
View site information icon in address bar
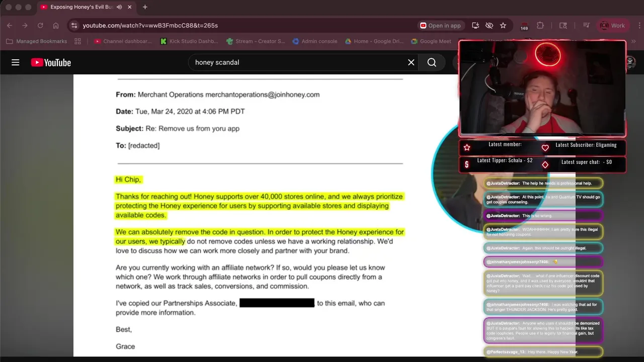(74, 25)
